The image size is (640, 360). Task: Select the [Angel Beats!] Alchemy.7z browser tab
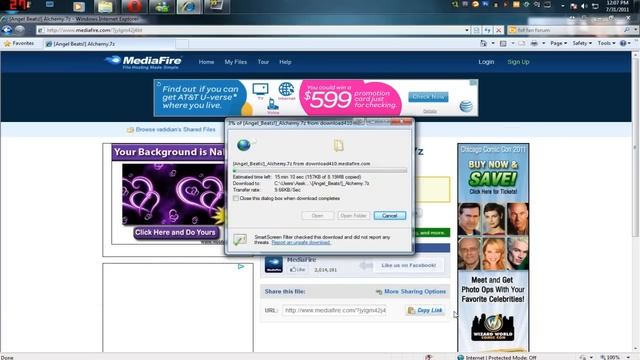(109, 44)
